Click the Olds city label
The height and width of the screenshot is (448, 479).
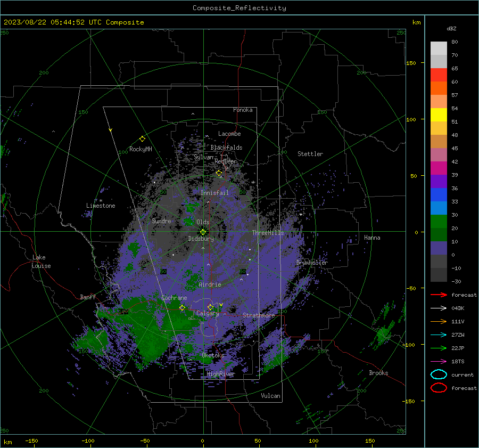(203, 222)
